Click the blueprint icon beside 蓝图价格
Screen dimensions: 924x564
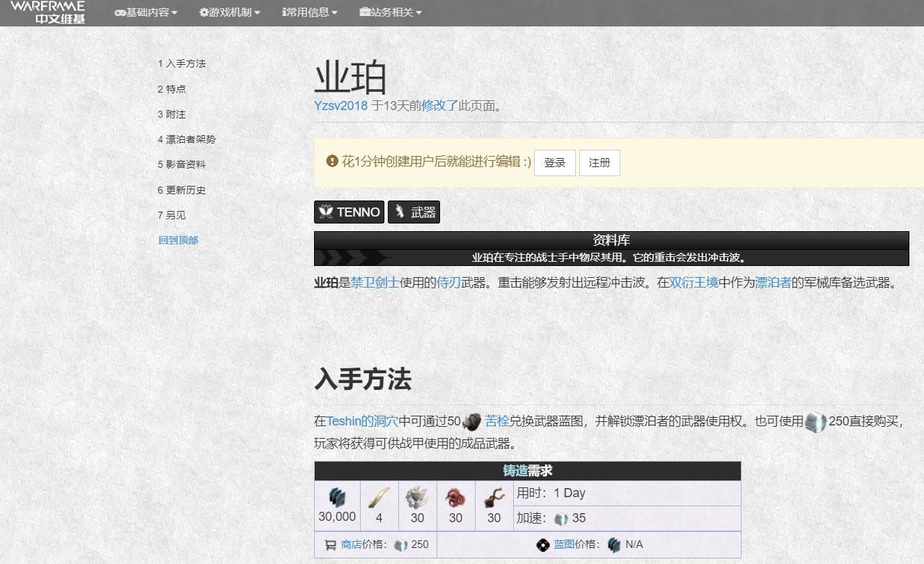pyautogui.click(x=544, y=545)
